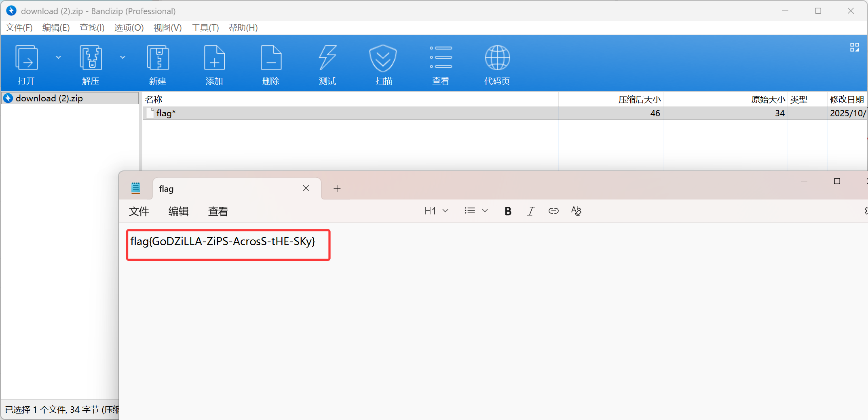868x420 pixels.
Task: Click the clear formatting icon in Notepad
Action: [576, 211]
